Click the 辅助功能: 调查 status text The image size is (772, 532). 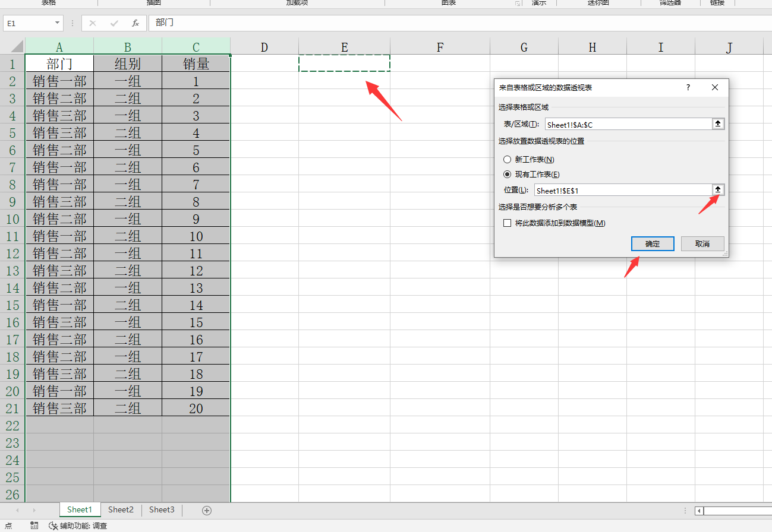click(x=83, y=525)
